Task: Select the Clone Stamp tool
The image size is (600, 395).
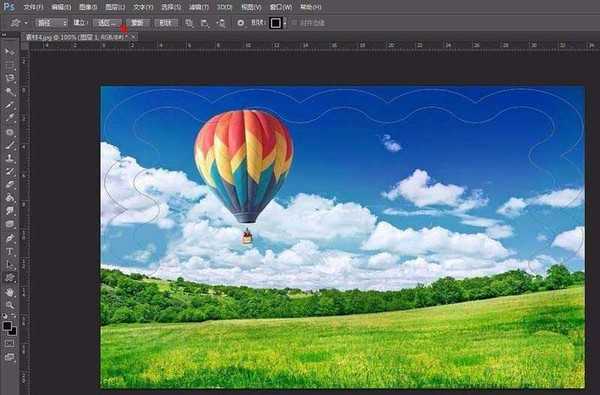Action: pos(10,158)
